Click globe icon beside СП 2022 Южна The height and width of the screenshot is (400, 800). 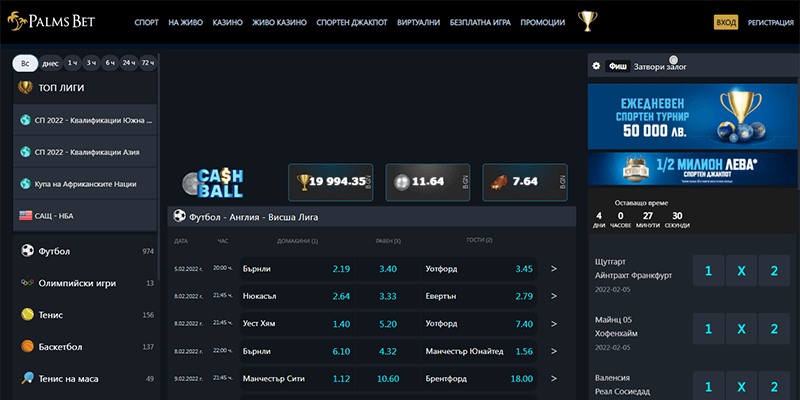pyautogui.click(x=25, y=120)
